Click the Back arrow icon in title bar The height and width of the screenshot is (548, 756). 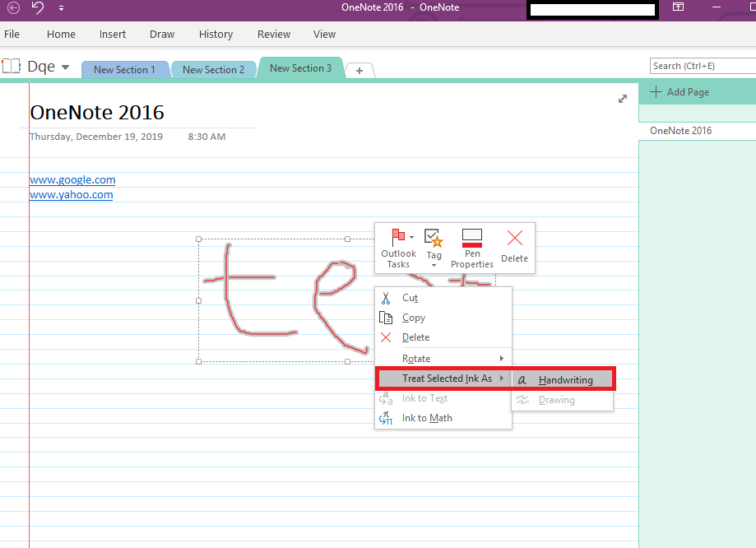click(x=13, y=7)
